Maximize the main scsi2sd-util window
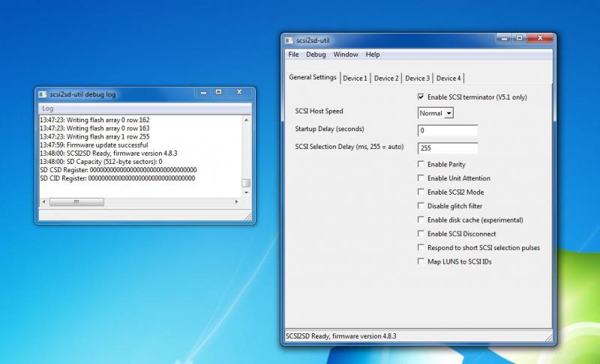600x364 pixels. click(519, 38)
